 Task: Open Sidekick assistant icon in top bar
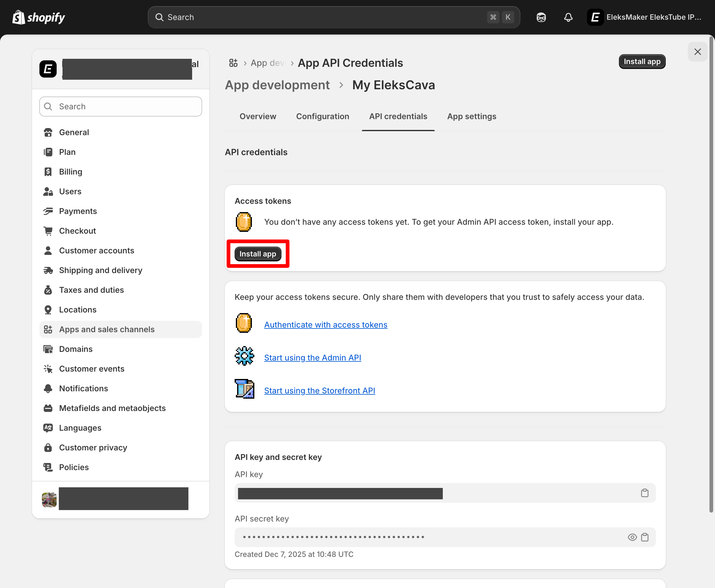click(x=541, y=17)
